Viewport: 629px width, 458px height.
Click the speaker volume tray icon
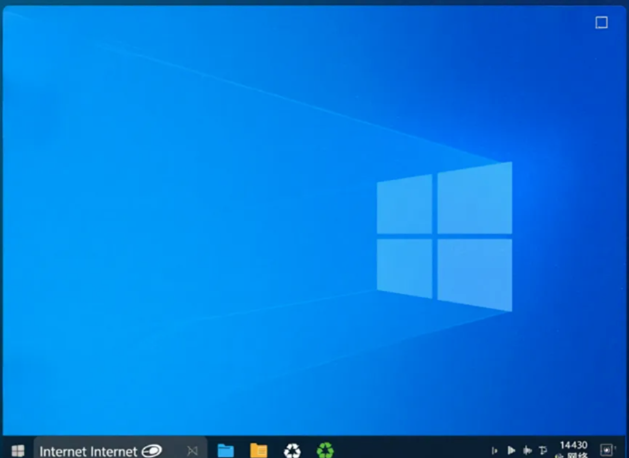tap(528, 450)
